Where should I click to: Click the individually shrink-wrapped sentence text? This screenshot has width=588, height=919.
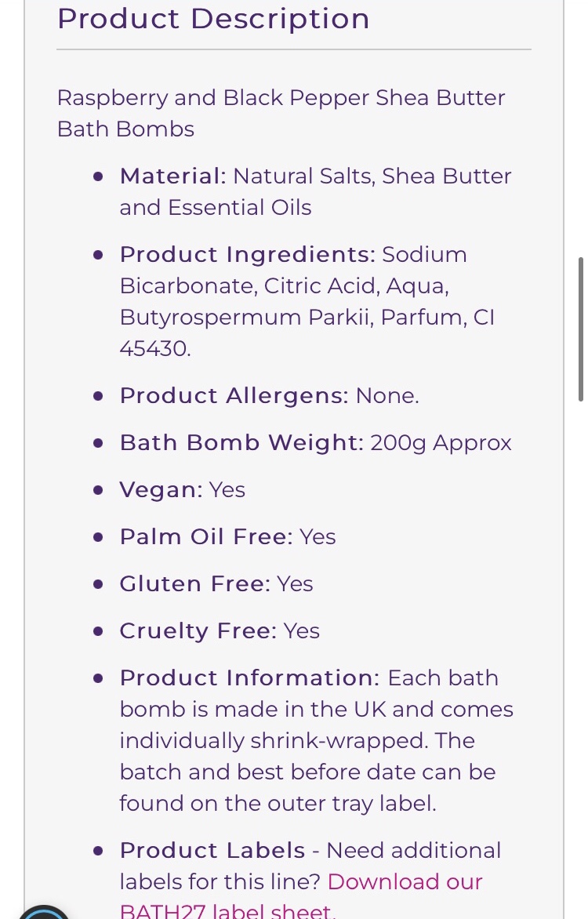tap(273, 740)
